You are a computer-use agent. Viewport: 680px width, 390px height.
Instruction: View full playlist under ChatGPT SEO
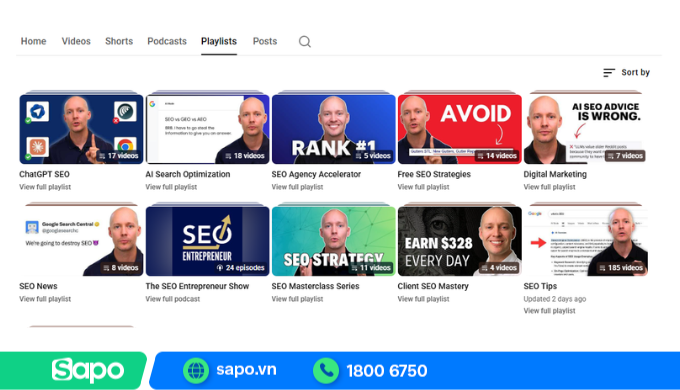click(45, 187)
